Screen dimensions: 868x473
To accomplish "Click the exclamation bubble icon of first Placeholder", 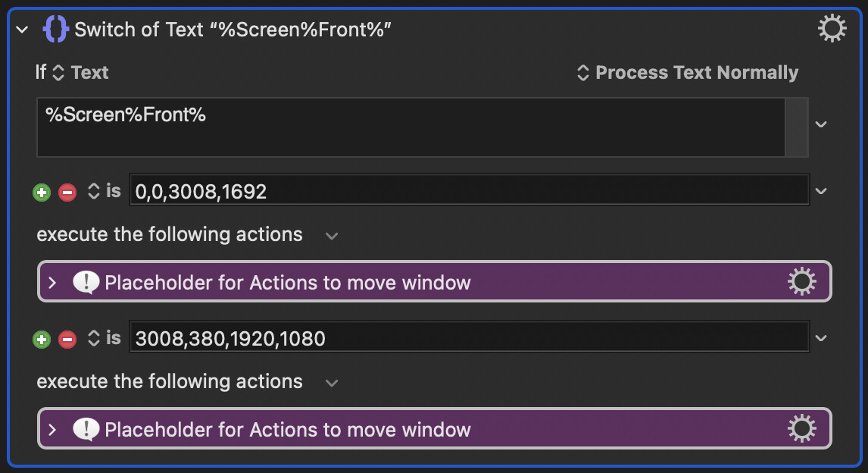I will (86, 283).
